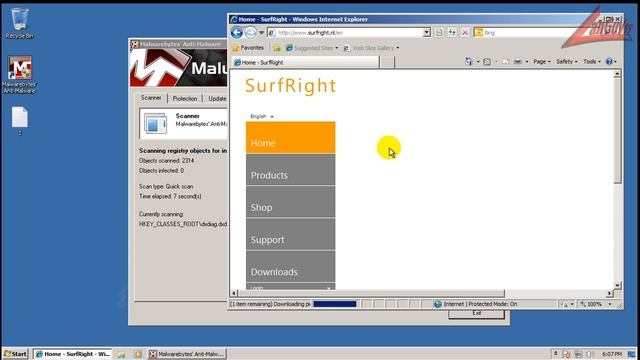Viewport: 640px width, 360px height.
Task: Click the Bing search provider icon
Action: (x=479, y=33)
